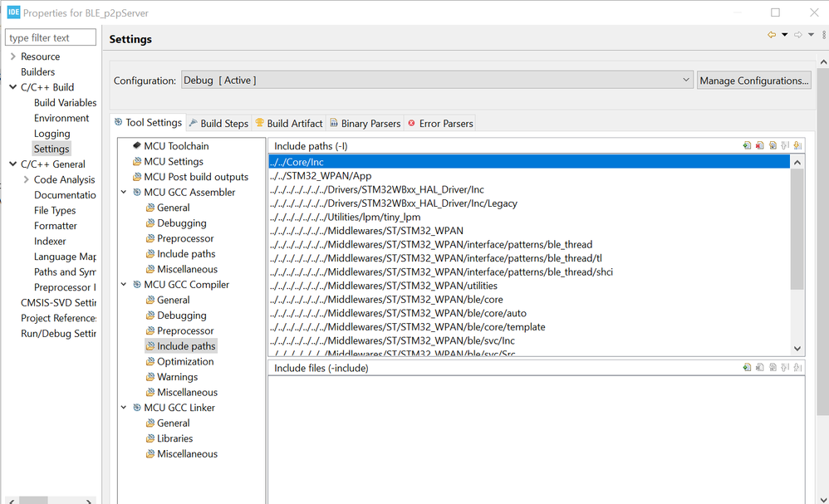Click the type filter text field

pyautogui.click(x=51, y=37)
